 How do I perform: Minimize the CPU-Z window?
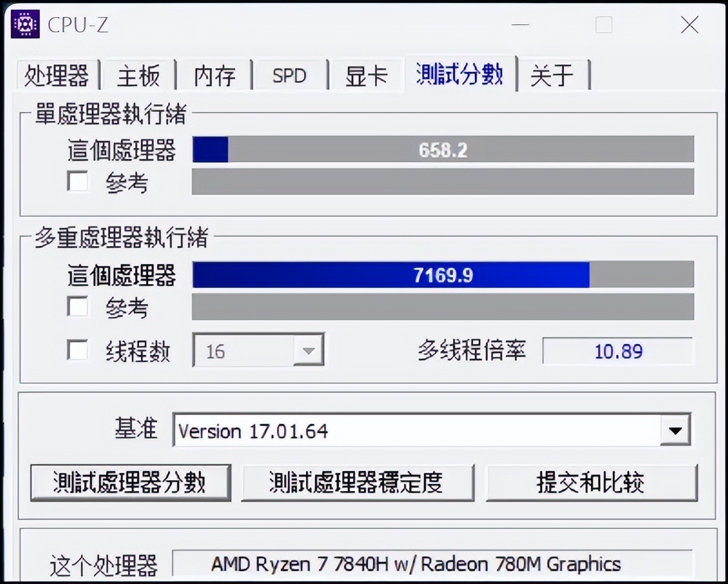pyautogui.click(x=521, y=25)
